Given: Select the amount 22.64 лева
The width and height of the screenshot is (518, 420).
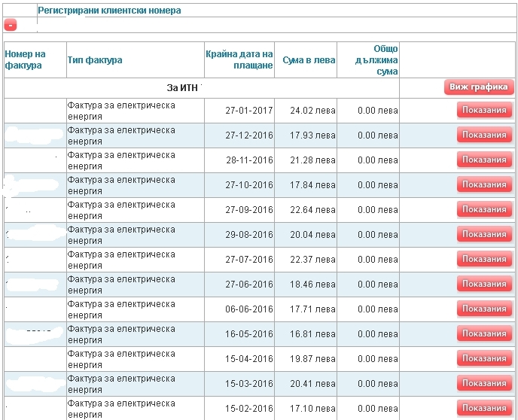Looking at the screenshot, I should [x=313, y=210].
